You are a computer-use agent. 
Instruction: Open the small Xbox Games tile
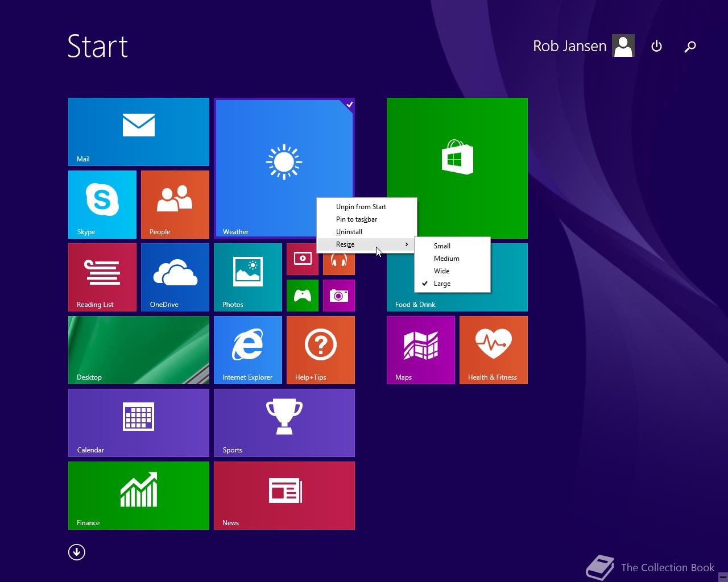point(303,296)
